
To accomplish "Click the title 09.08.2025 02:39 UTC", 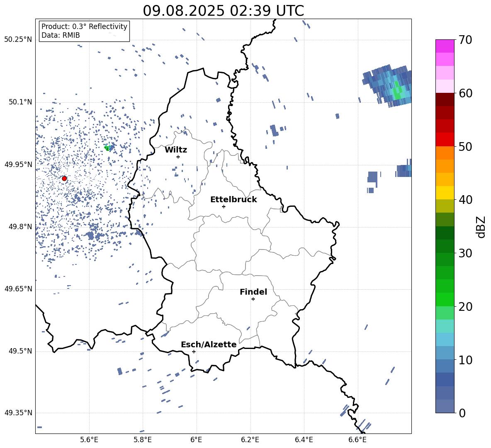I will [x=223, y=11].
